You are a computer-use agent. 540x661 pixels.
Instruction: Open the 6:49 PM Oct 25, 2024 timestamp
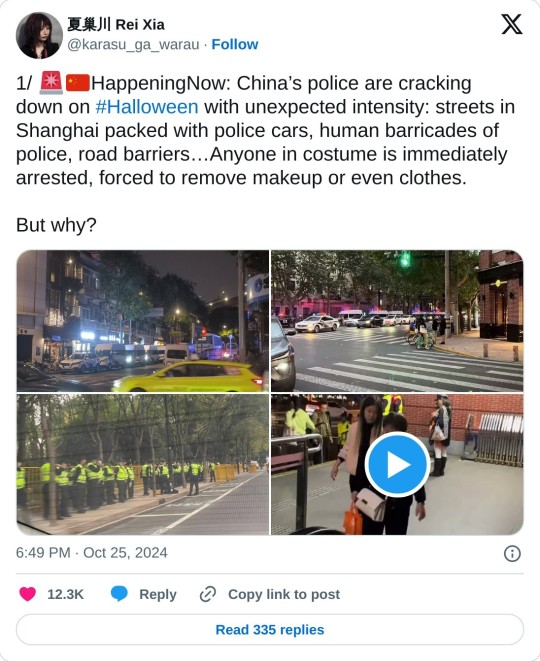click(x=91, y=553)
